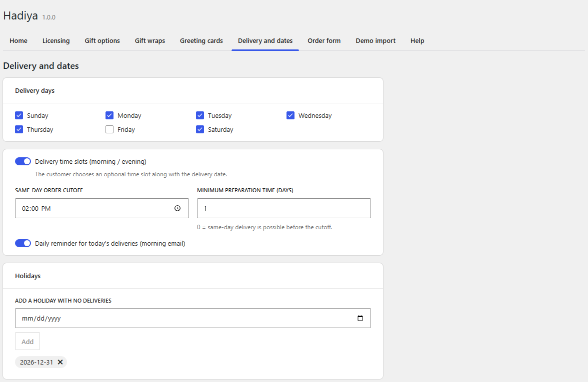Viewport: 588px width, 382px height.
Task: Open the calendar picker in holiday field
Action: (360, 318)
